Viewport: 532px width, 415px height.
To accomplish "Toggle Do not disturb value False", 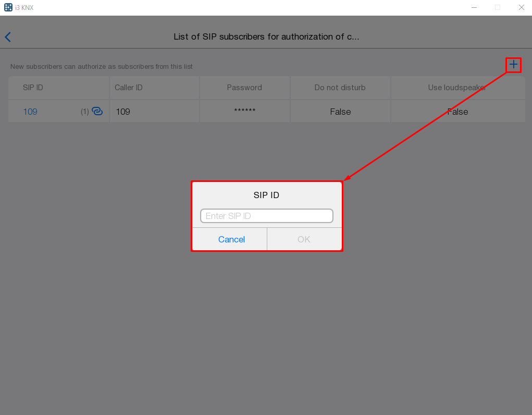I will (x=340, y=112).
